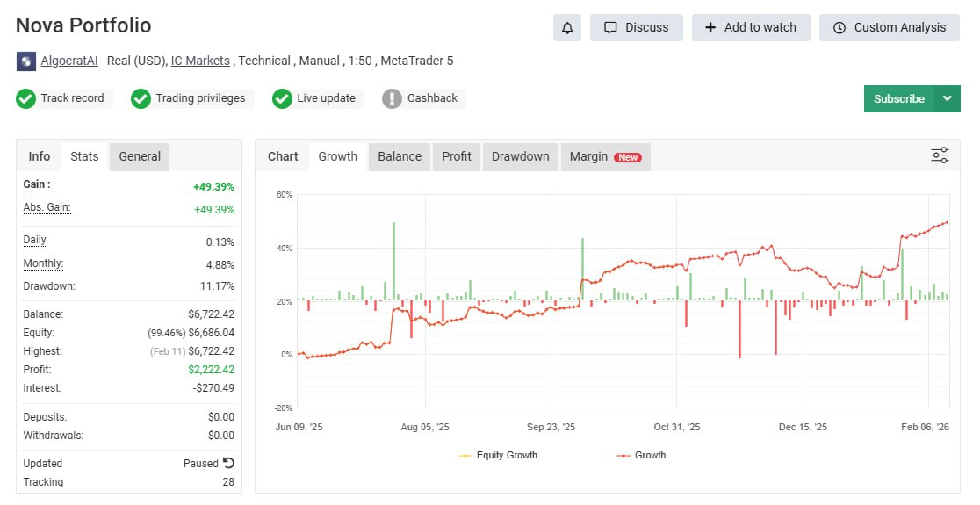Open chart settings sliders icon
The height and width of the screenshot is (505, 980).
point(940,155)
